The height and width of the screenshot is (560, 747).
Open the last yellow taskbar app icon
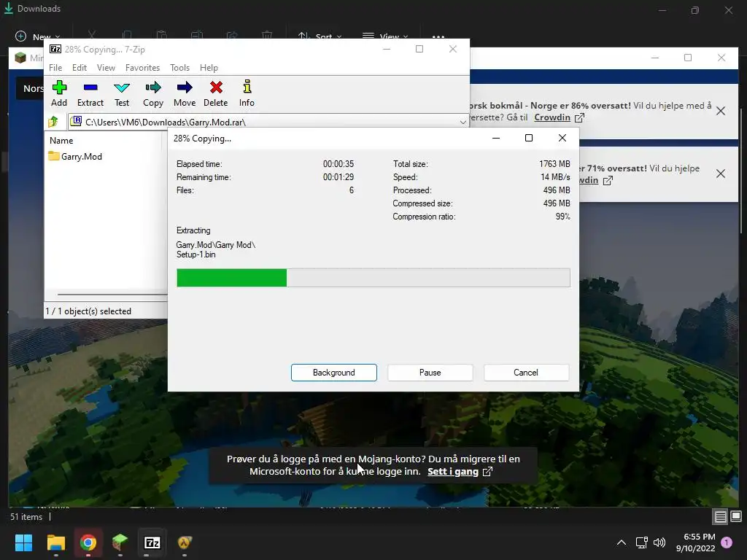point(185,542)
